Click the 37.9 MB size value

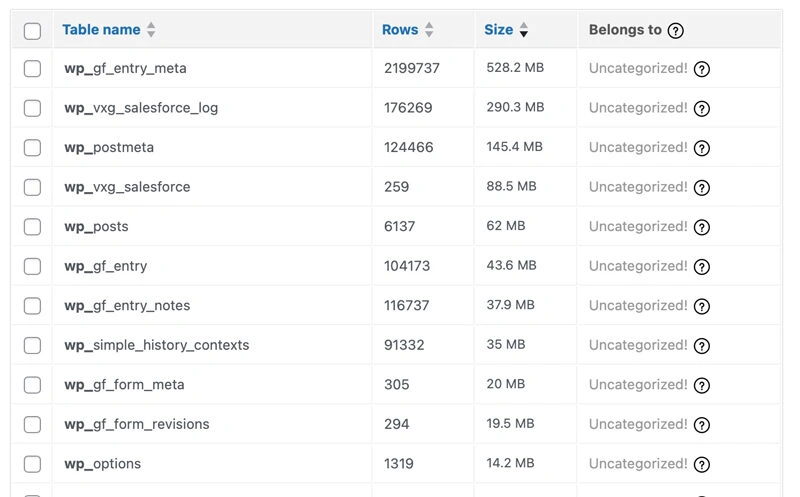tap(510, 305)
